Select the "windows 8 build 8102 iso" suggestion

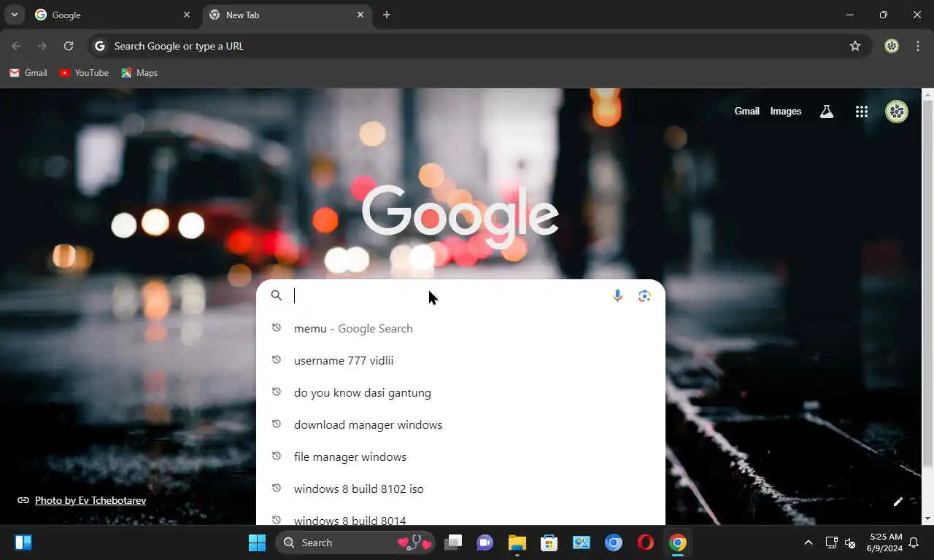[460, 489]
